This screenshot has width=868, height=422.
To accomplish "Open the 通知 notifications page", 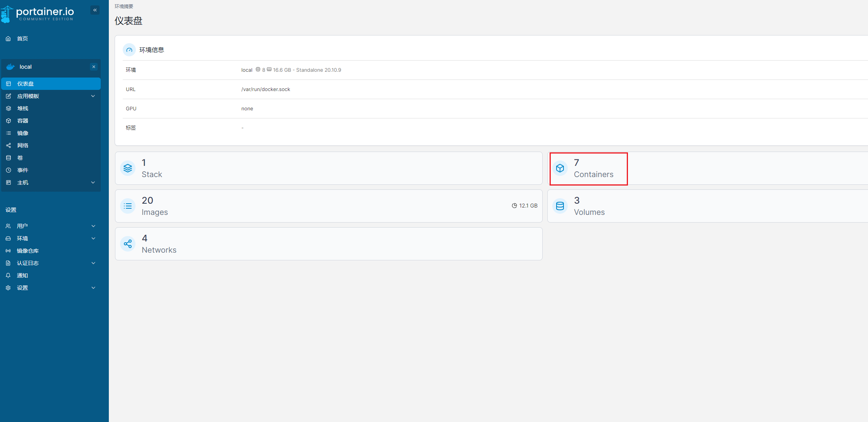I will pos(22,275).
